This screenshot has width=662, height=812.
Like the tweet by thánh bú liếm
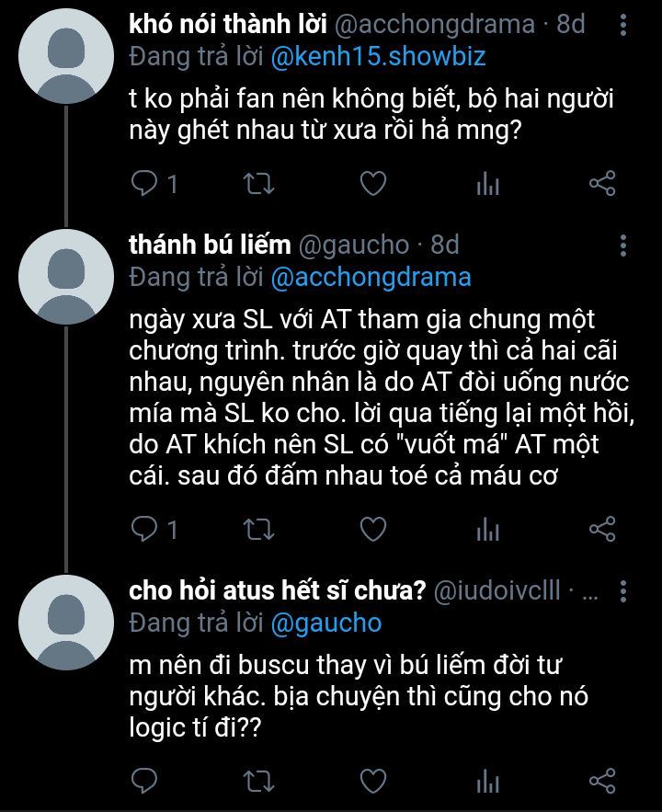tap(372, 529)
